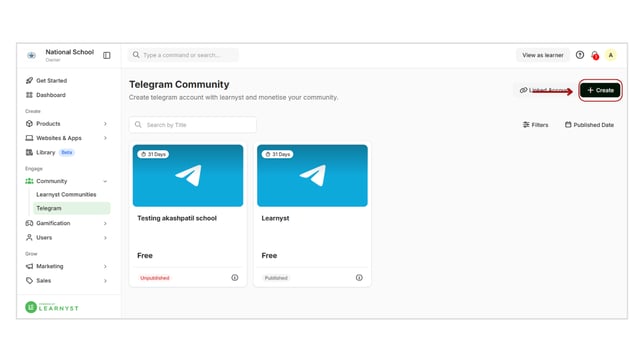Click the Dashboard grid icon
Viewport: 644px width, 362px height.
click(x=29, y=95)
